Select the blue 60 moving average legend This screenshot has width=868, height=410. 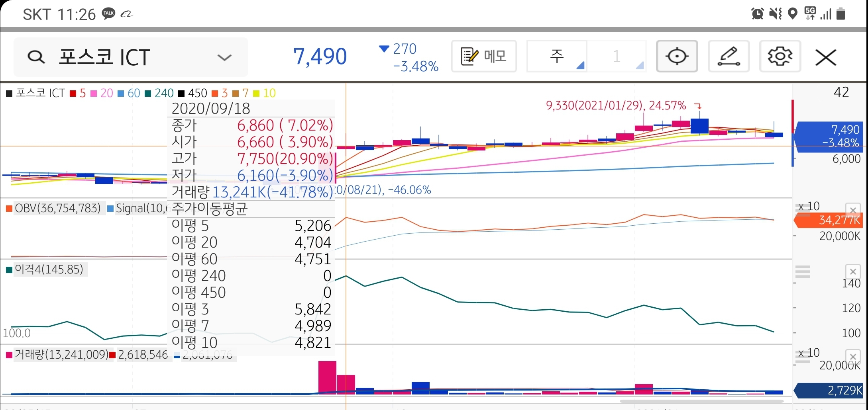tap(129, 93)
